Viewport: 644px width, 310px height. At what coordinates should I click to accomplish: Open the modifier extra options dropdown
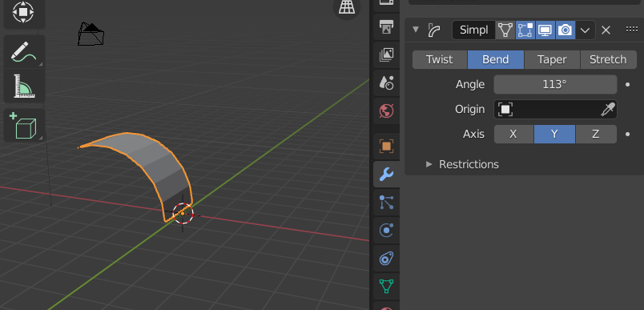tap(586, 30)
